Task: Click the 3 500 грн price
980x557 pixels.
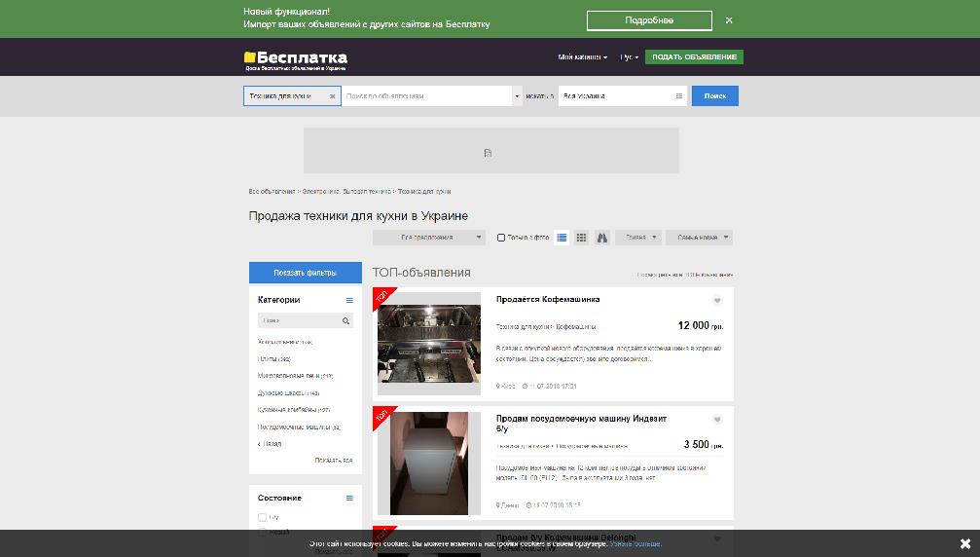Action: coord(703,444)
